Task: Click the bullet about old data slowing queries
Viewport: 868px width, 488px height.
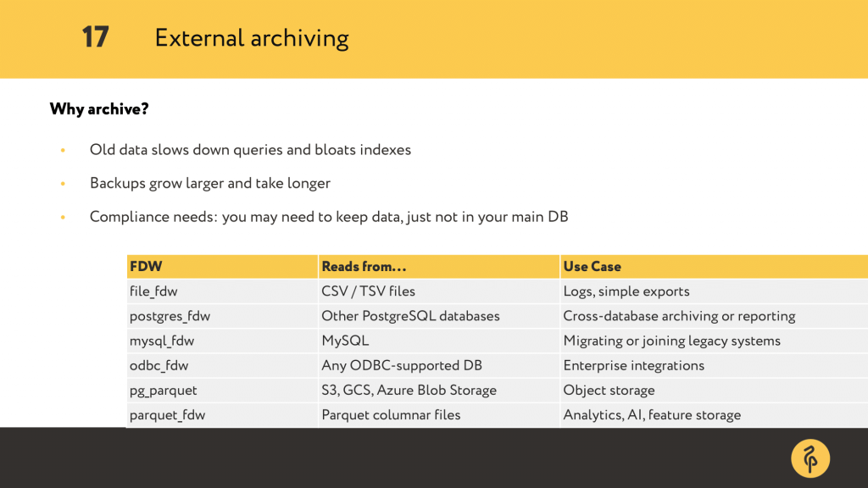Action: [x=250, y=150]
